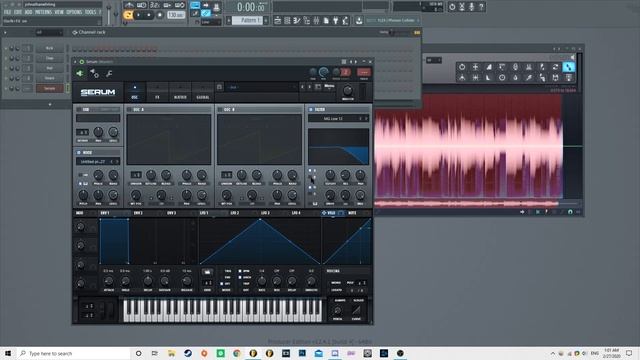Open the EDIT menu in FL Studio
The width and height of the screenshot is (640, 360).
tap(18, 12)
